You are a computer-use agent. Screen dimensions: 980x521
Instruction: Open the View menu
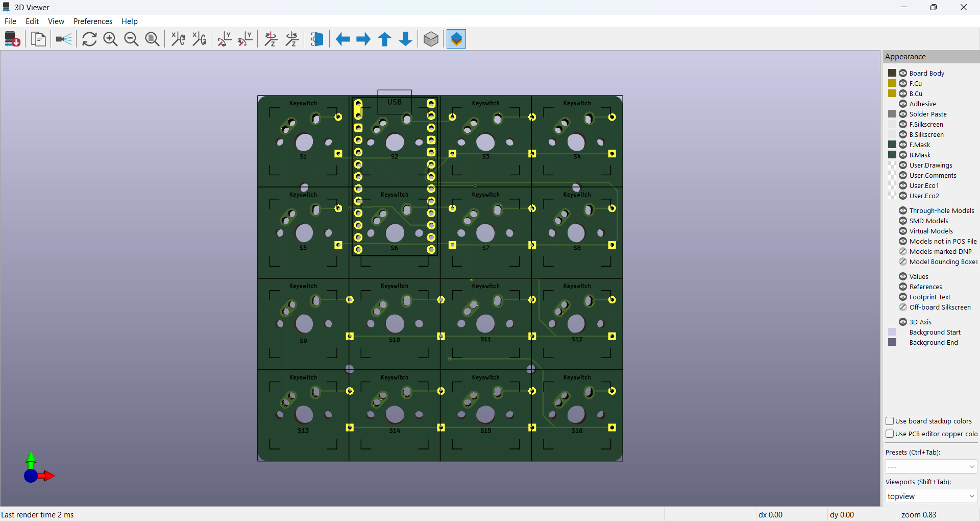click(56, 21)
